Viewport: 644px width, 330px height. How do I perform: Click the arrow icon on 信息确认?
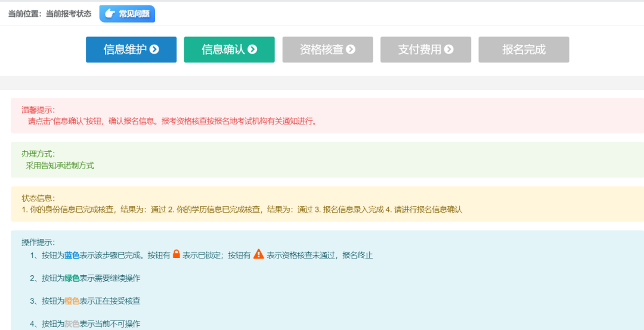252,49
